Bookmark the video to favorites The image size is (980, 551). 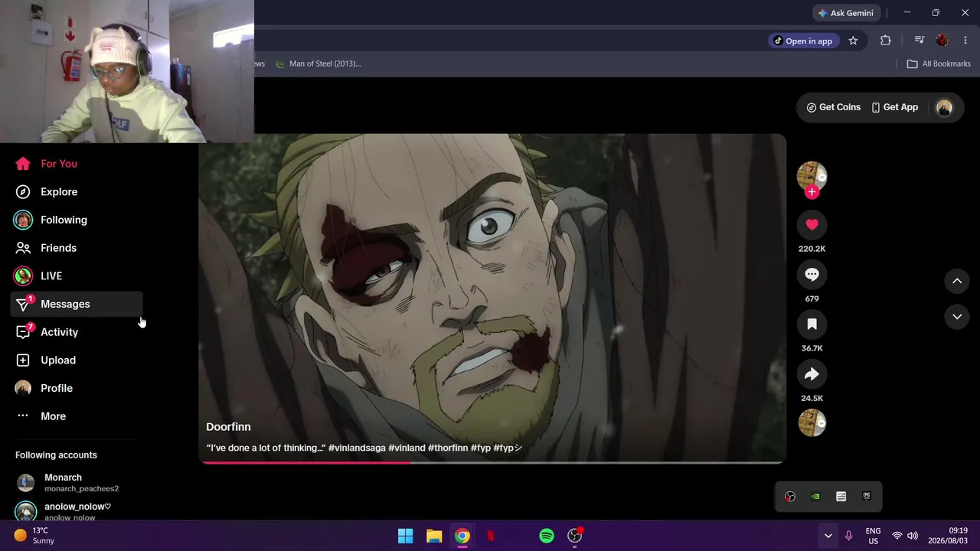click(812, 324)
